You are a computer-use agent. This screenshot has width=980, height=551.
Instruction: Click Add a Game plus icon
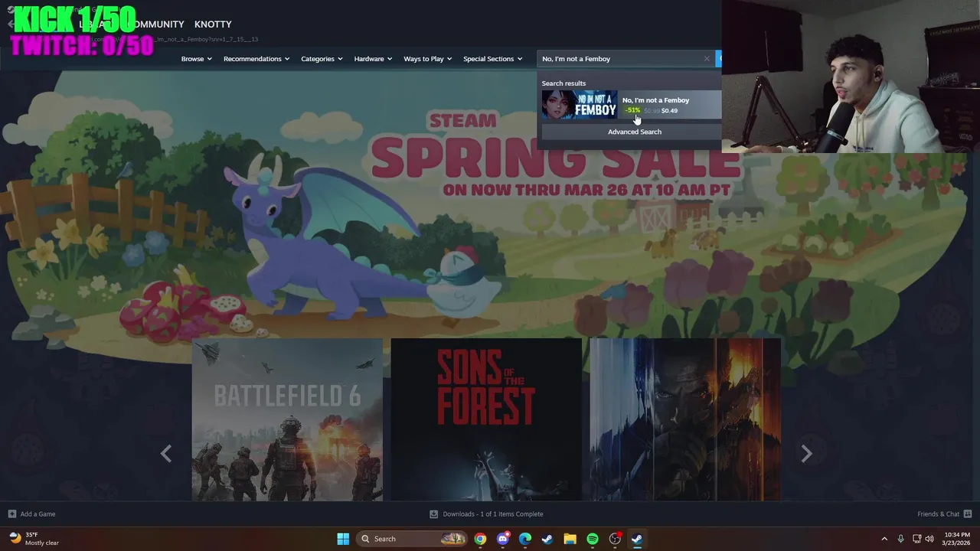[11, 514]
